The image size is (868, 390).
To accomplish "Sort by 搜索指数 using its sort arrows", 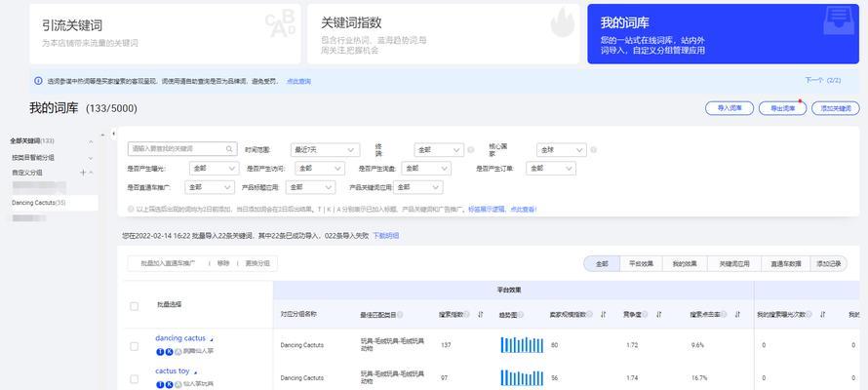I will pos(481,314).
